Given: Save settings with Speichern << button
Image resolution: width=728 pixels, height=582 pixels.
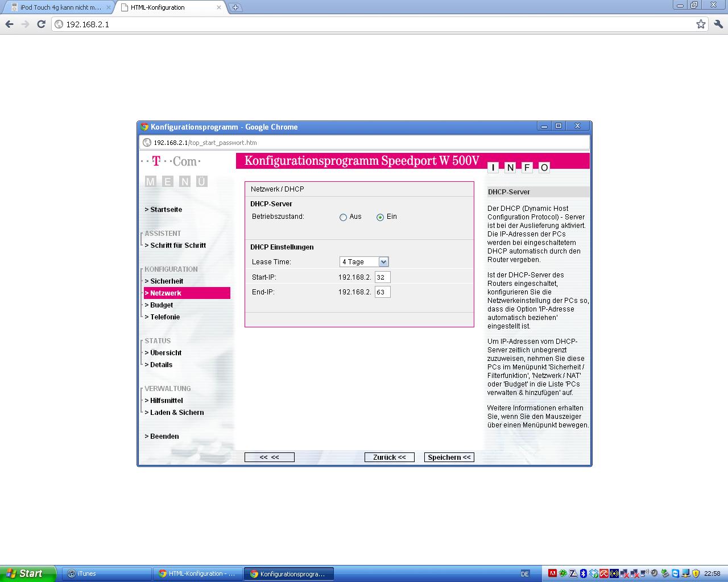Looking at the screenshot, I should pos(449,458).
